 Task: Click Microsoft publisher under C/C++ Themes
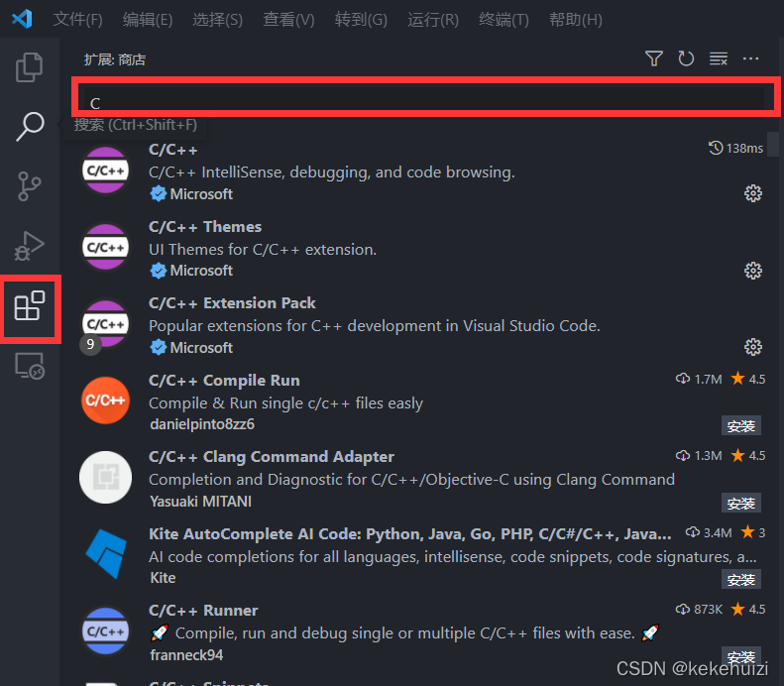coord(201,271)
